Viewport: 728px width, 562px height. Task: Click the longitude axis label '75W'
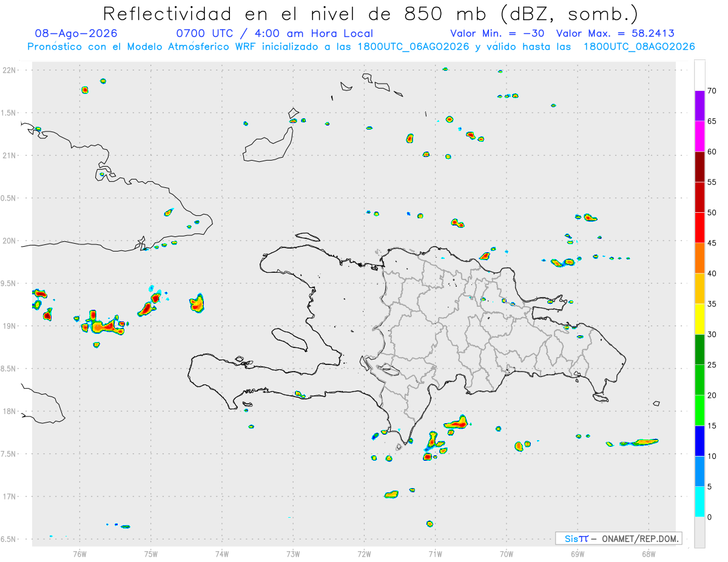(151, 554)
